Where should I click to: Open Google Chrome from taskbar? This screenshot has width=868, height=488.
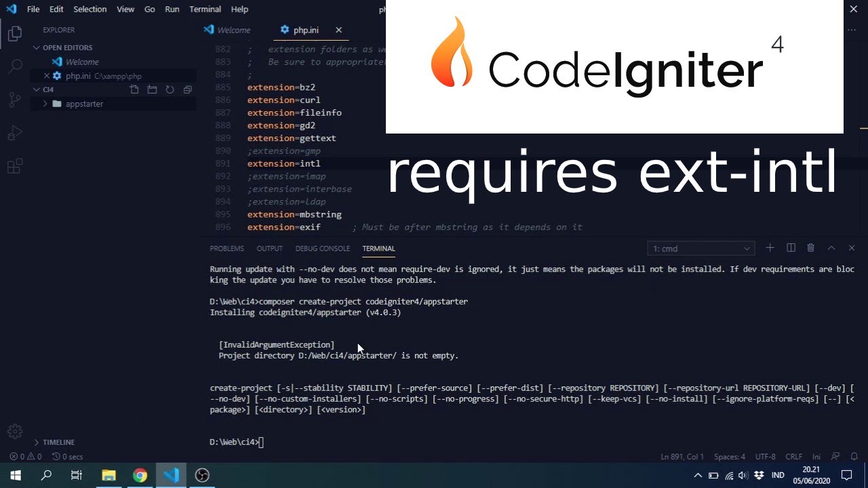[x=140, y=475]
